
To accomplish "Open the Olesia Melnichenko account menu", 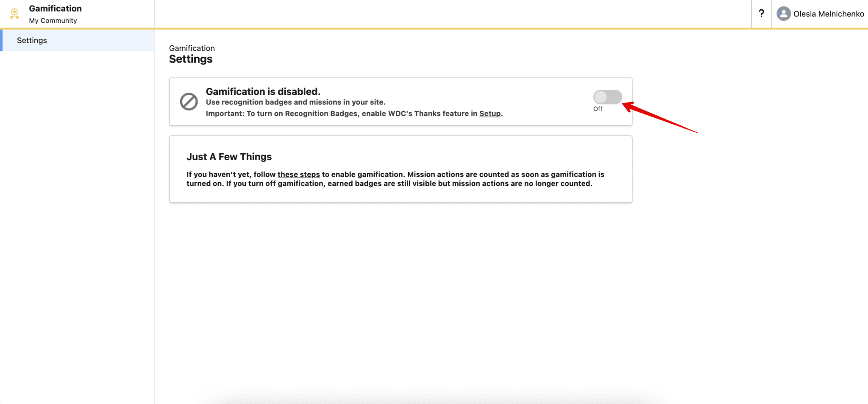I will point(828,14).
